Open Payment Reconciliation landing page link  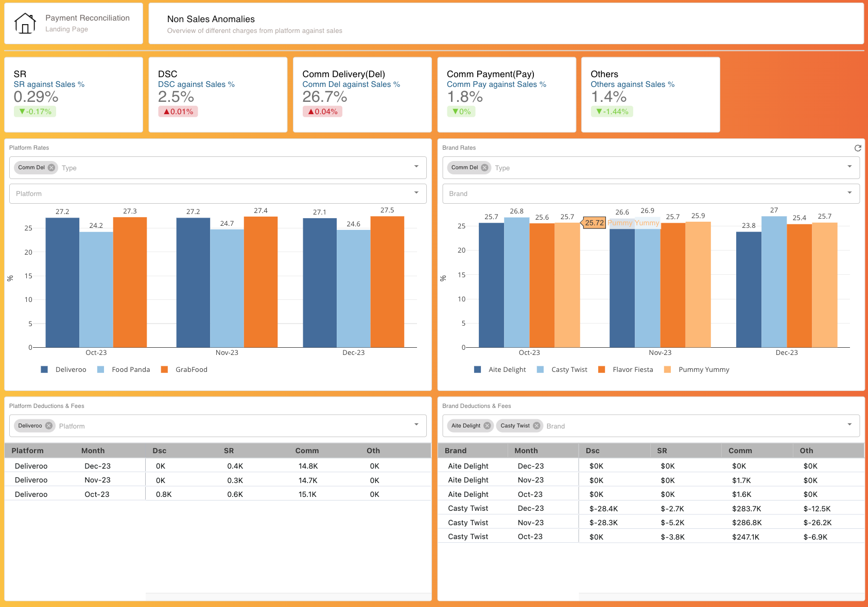click(x=88, y=18)
